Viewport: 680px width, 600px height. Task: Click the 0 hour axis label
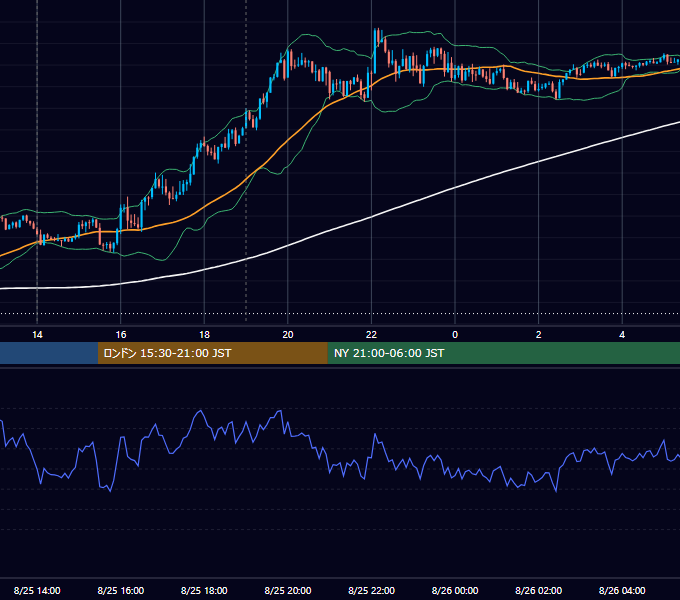455,335
